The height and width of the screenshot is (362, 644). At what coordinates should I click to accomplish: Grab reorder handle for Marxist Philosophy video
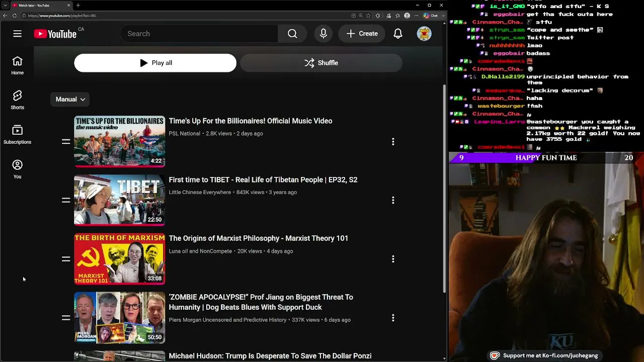click(x=66, y=259)
